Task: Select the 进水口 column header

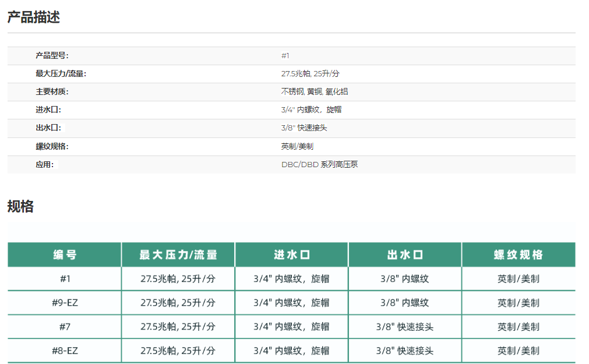Action: click(291, 255)
